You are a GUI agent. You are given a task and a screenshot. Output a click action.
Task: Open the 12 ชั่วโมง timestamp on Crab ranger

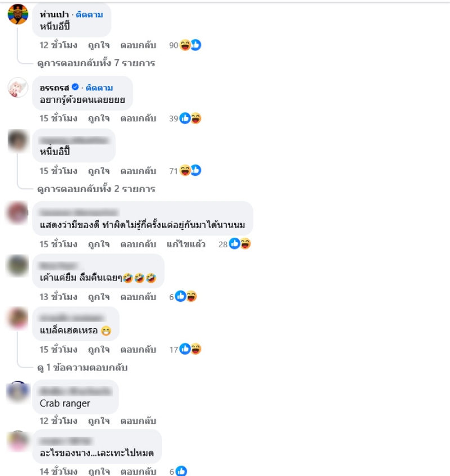tap(58, 421)
